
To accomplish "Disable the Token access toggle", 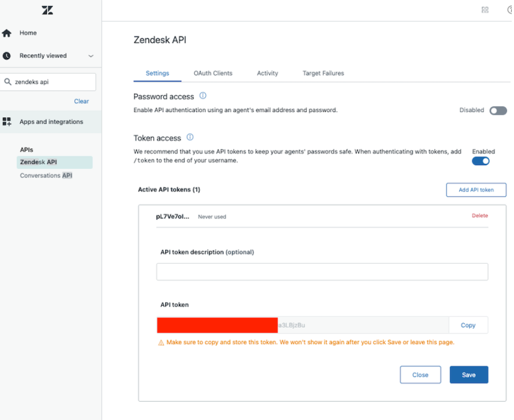I will pyautogui.click(x=481, y=161).
